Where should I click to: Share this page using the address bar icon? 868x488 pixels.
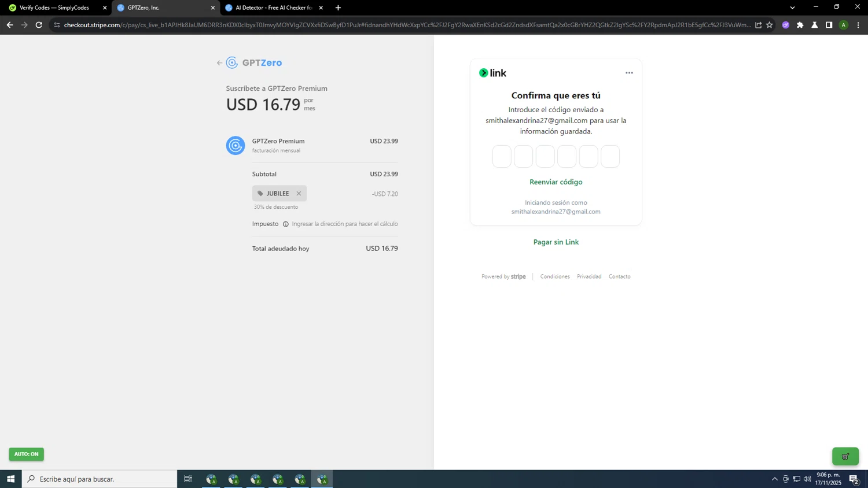pyautogui.click(x=758, y=25)
